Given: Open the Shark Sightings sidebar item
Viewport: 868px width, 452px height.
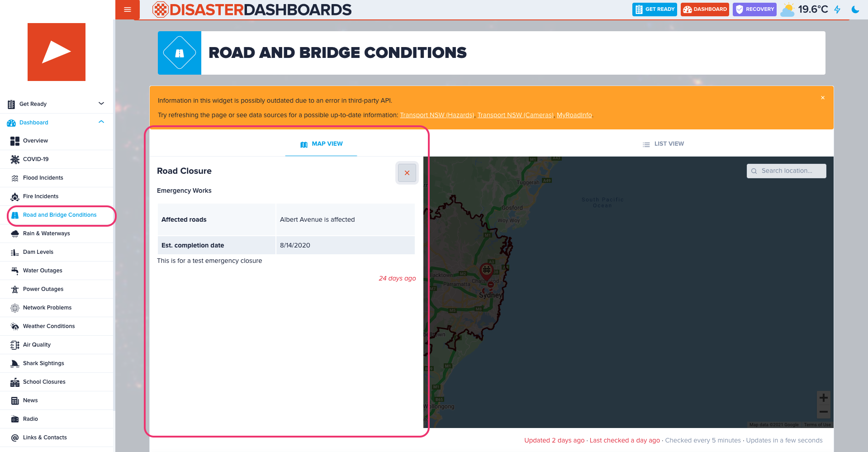Looking at the screenshot, I should pyautogui.click(x=43, y=363).
